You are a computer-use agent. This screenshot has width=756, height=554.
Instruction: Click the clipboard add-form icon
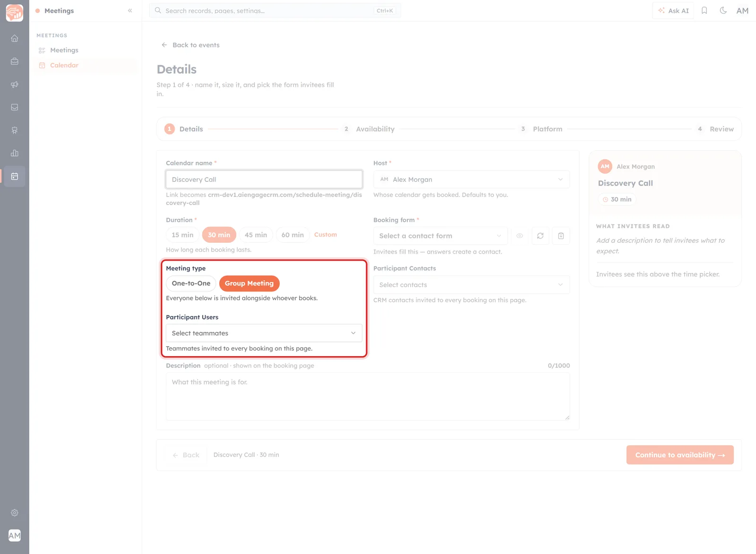point(561,236)
